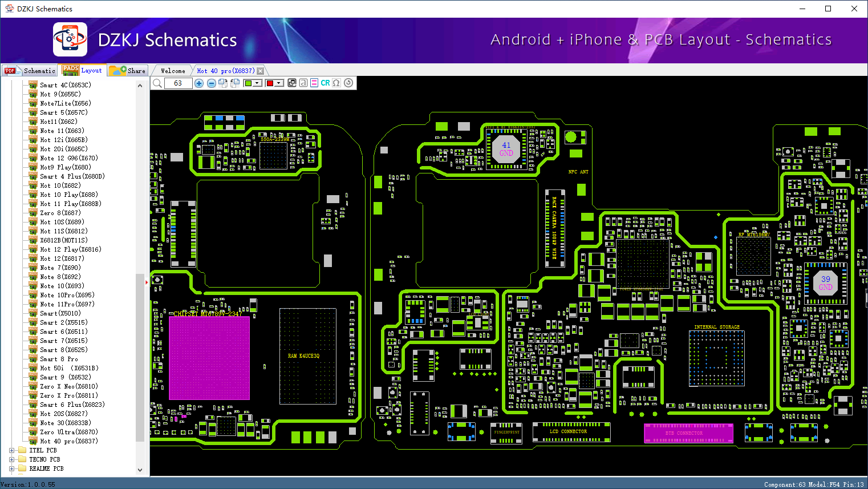Viewport: 868px width, 489px height.
Task: Toggle the pink stacked-bars icon
Action: [x=314, y=83]
